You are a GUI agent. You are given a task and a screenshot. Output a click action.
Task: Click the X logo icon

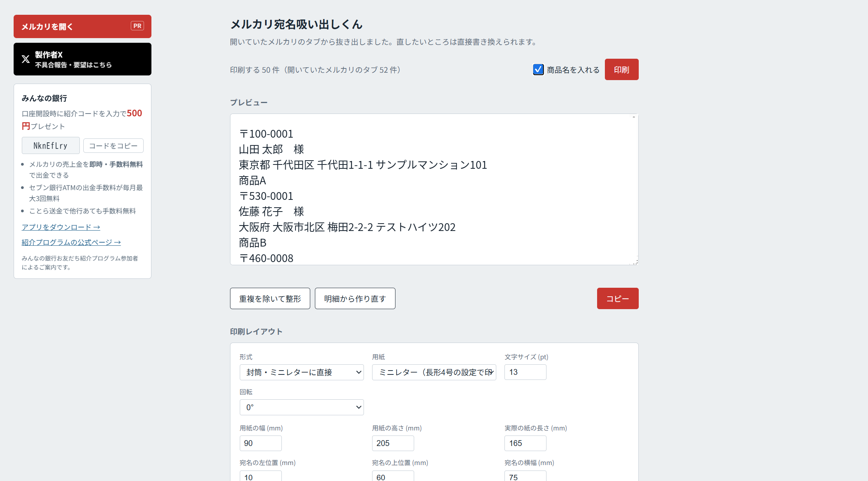pos(26,59)
